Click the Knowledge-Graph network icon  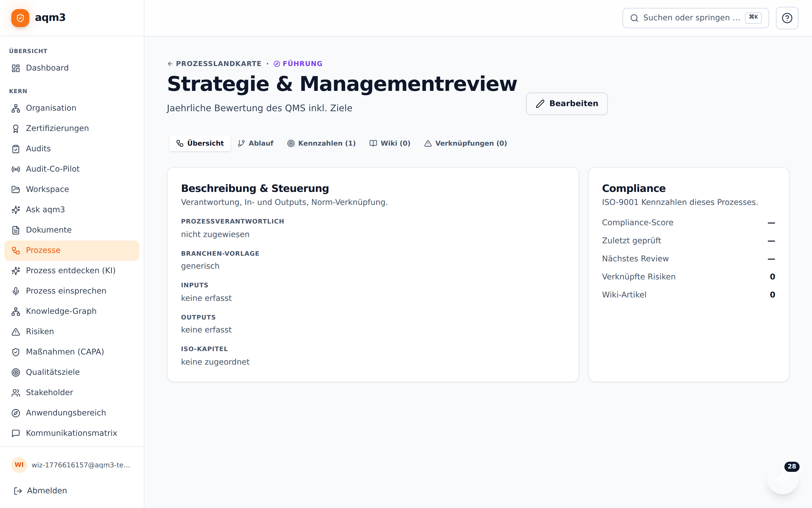[x=16, y=312]
